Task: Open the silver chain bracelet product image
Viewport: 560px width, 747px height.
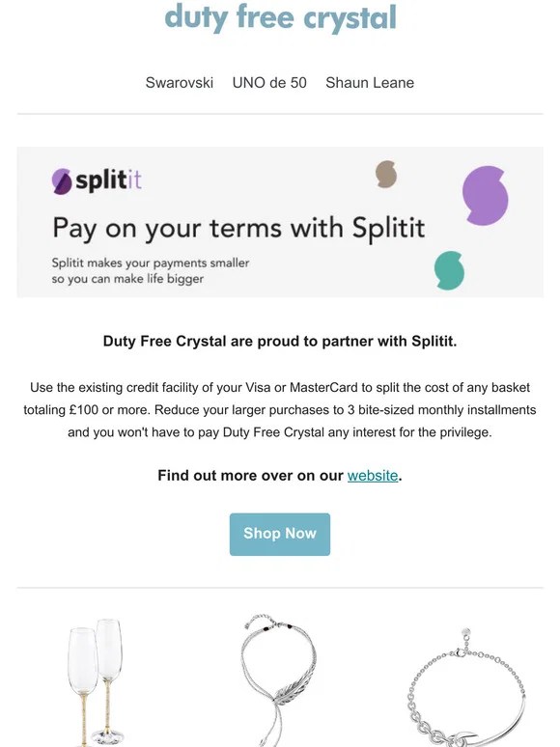Action: (466, 687)
